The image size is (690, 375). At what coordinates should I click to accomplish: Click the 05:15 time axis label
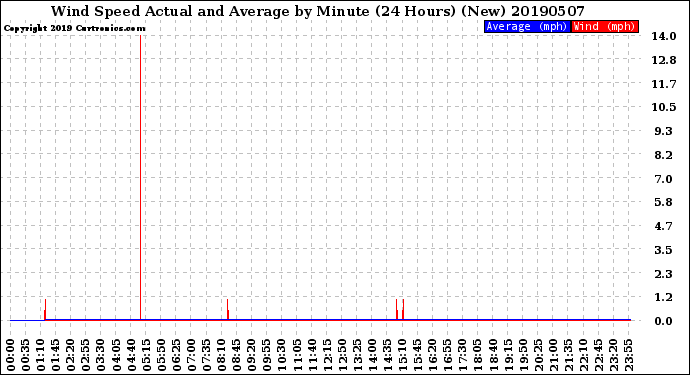146,355
